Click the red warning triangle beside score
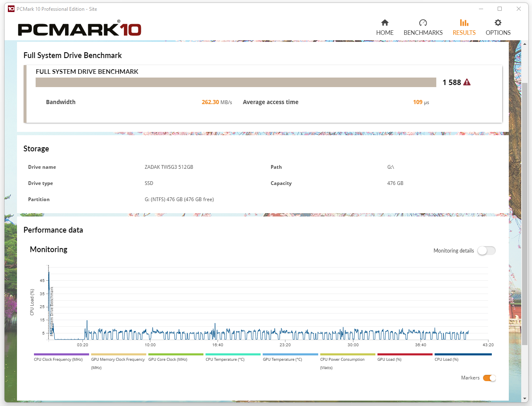Screen dimensions: 532x406 pos(467,82)
